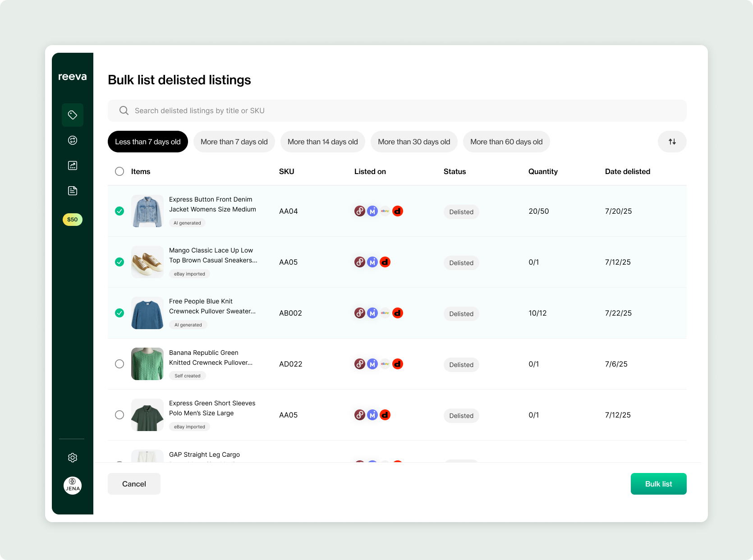Open brown sneakers thumbnail

(147, 262)
